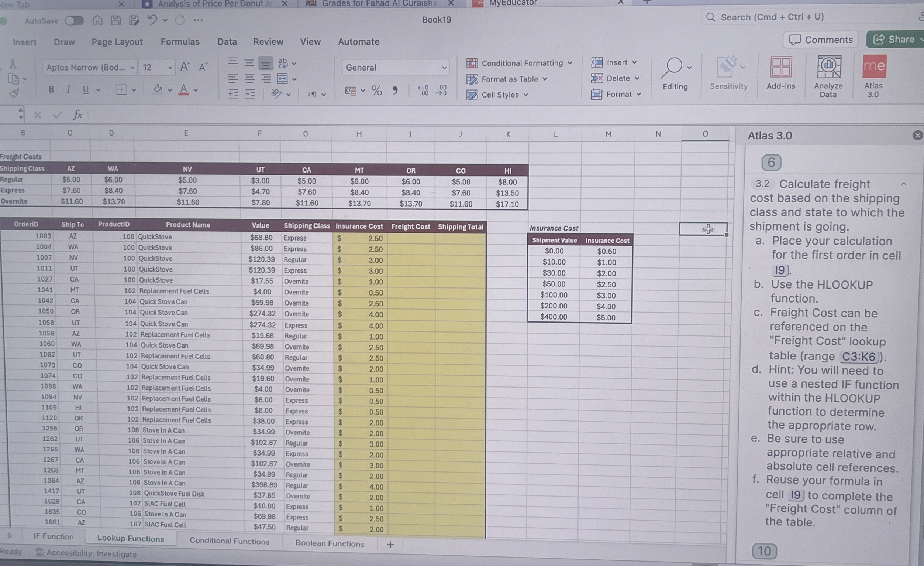Increase decimal places
The height and width of the screenshot is (566, 924).
pos(423,90)
